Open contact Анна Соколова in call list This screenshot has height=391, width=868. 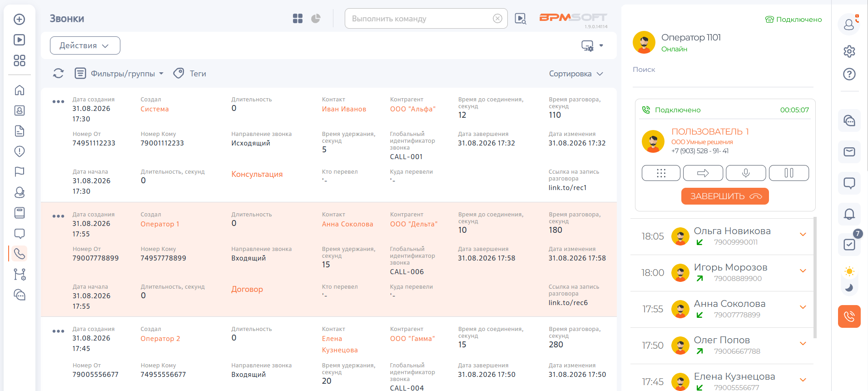tap(347, 224)
